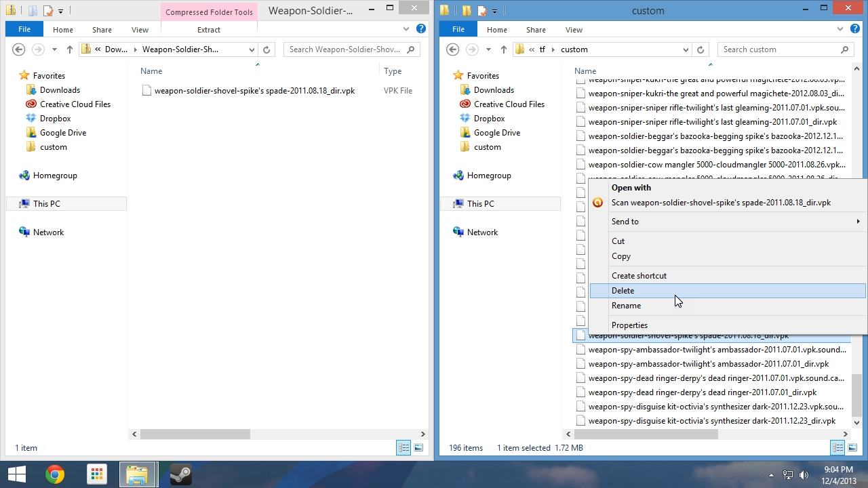The width and height of the screenshot is (868, 488).
Task: Open Help in Weapon-Soldier window
Action: [x=421, y=29]
